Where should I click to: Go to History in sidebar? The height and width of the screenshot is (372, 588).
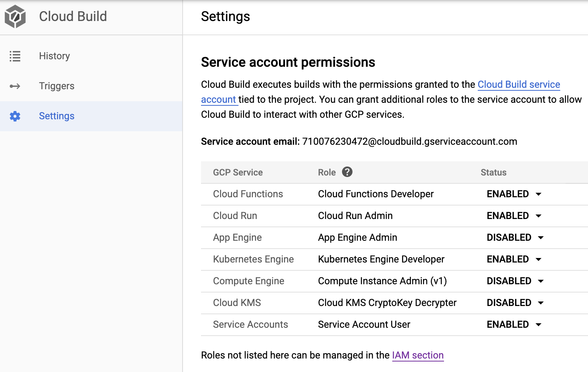coord(54,56)
